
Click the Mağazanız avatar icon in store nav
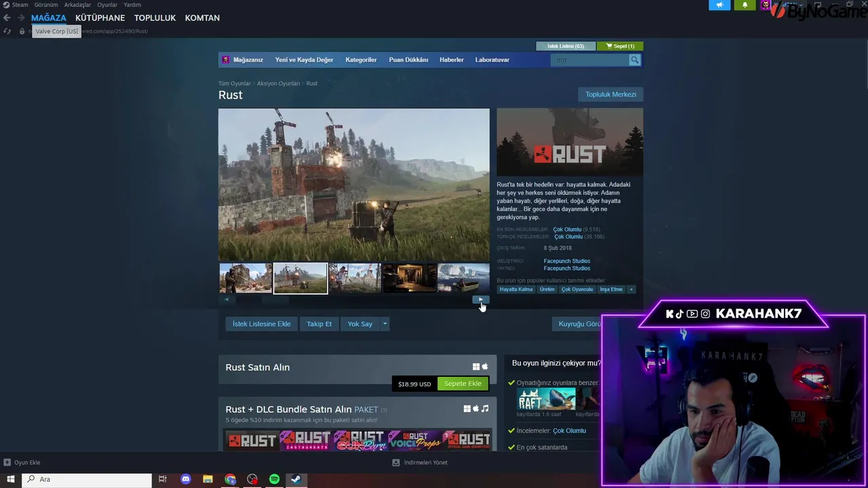pos(226,60)
